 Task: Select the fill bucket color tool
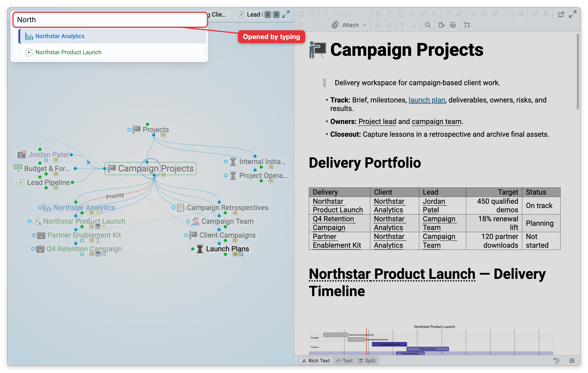546,14
